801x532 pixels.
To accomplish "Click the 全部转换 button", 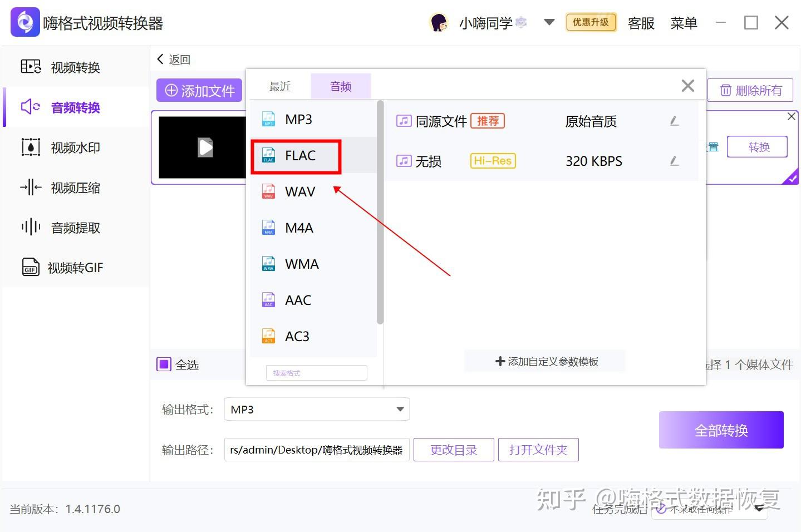I will point(720,430).
